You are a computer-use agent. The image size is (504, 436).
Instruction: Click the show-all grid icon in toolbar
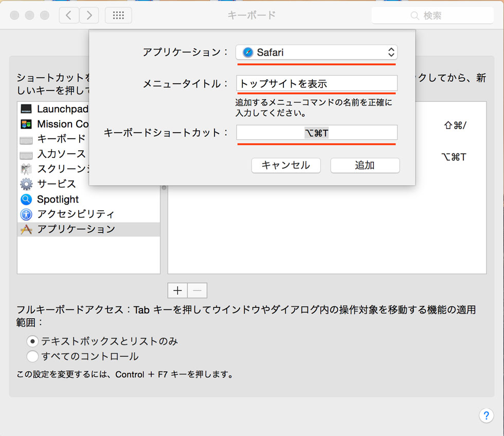pyautogui.click(x=118, y=15)
